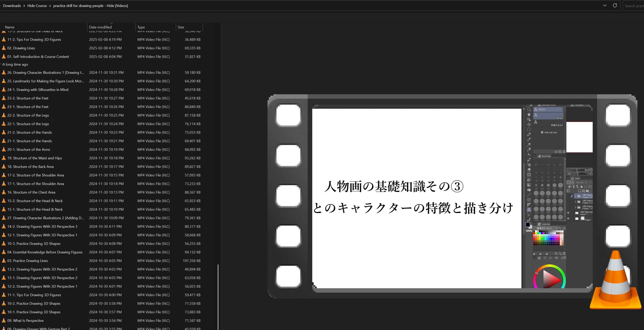Click the VLC icon beside 09. What Is Perspective
This screenshot has width=644, height=330.
tap(4, 320)
